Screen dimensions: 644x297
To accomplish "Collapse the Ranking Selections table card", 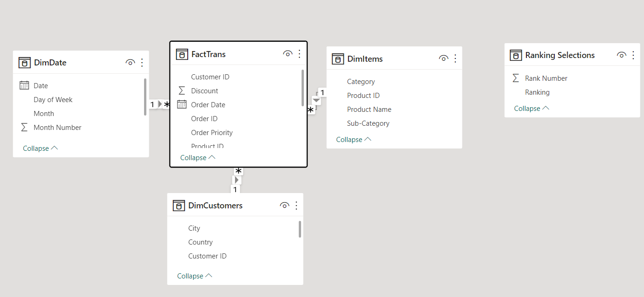I will pyautogui.click(x=532, y=109).
